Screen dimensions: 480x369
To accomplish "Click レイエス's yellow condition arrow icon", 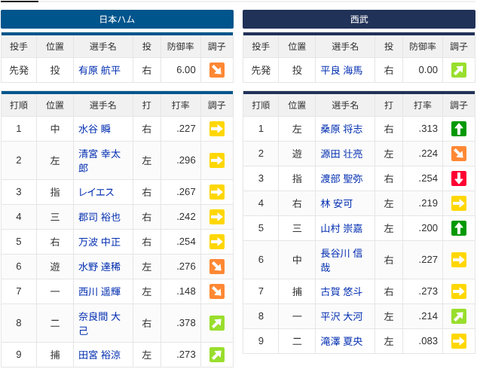I will 217,192.
